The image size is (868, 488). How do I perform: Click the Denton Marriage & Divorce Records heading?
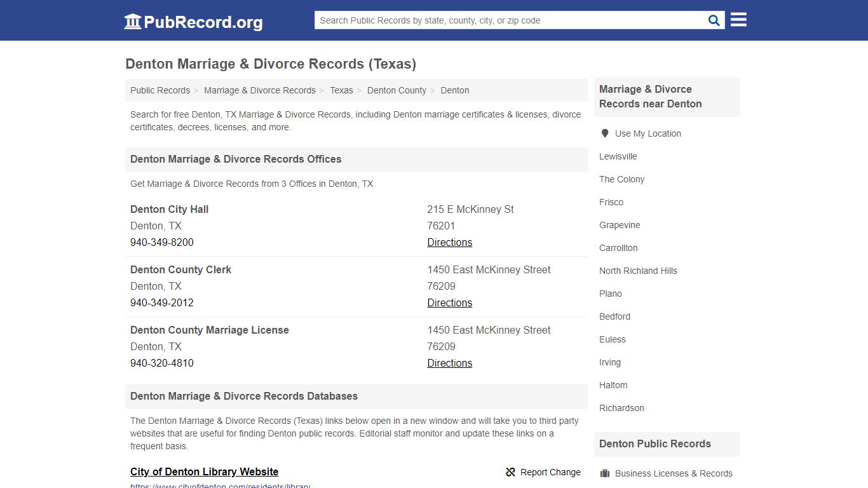pyautogui.click(x=271, y=64)
